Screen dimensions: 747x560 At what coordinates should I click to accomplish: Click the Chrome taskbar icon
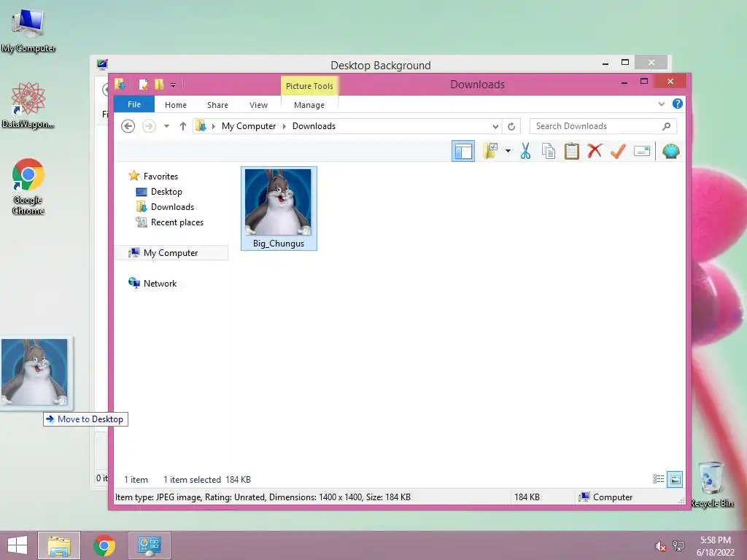coord(104,545)
